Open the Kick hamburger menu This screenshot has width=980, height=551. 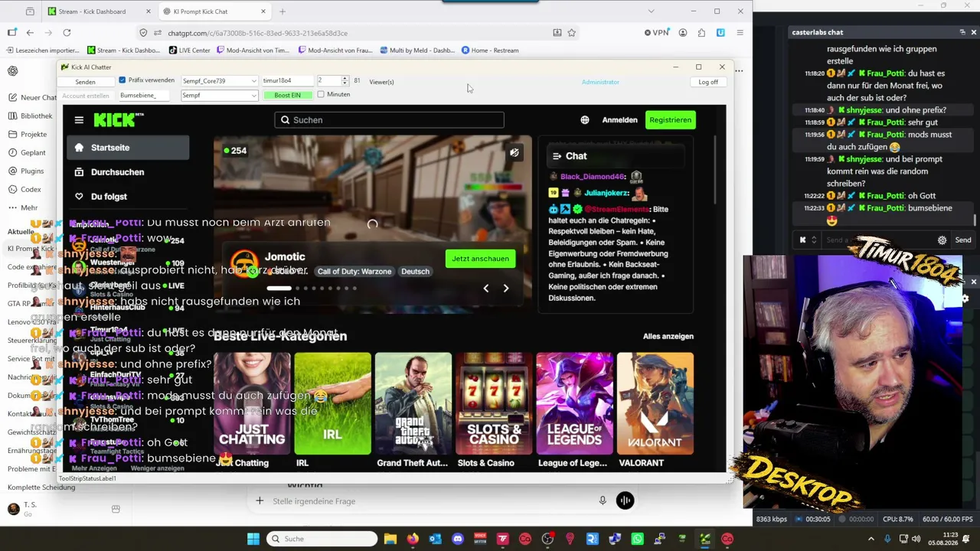click(x=79, y=120)
